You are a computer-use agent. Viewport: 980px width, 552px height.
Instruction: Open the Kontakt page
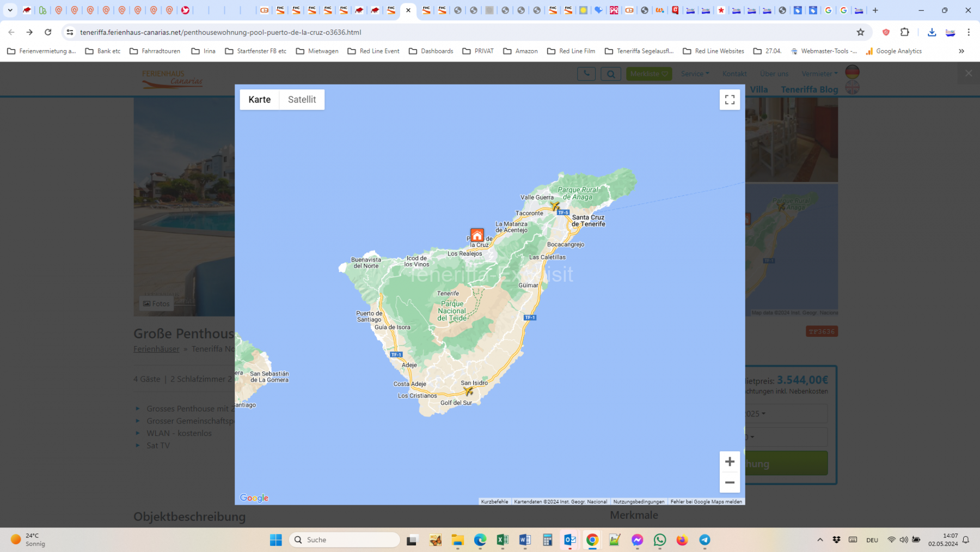(734, 74)
